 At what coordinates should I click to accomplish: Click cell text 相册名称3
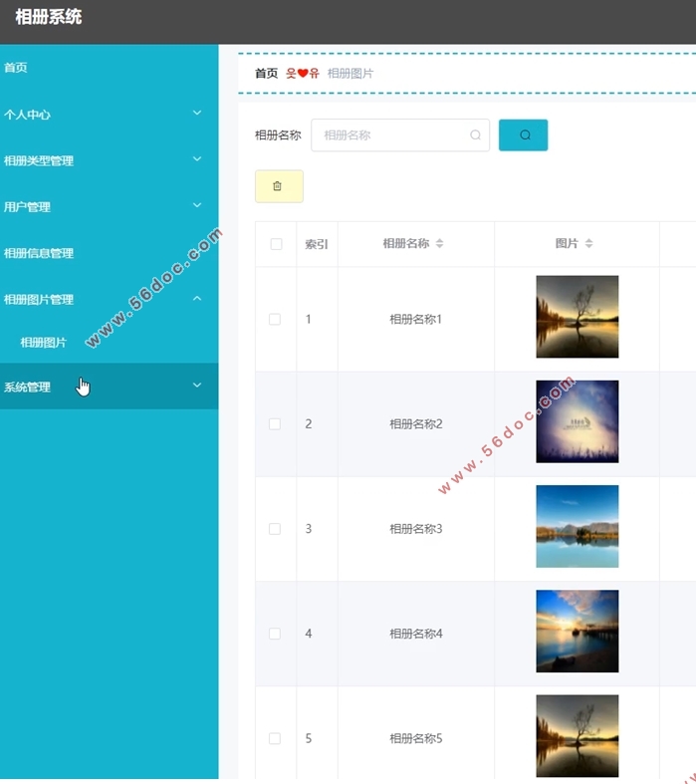tap(415, 529)
